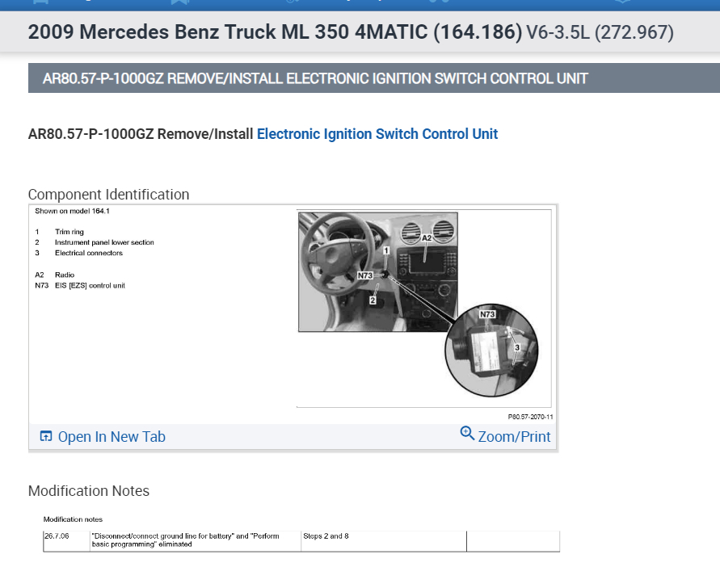Open Electronic Ignition Switch Control Unit link
The width and height of the screenshot is (720, 588).
coord(377,134)
